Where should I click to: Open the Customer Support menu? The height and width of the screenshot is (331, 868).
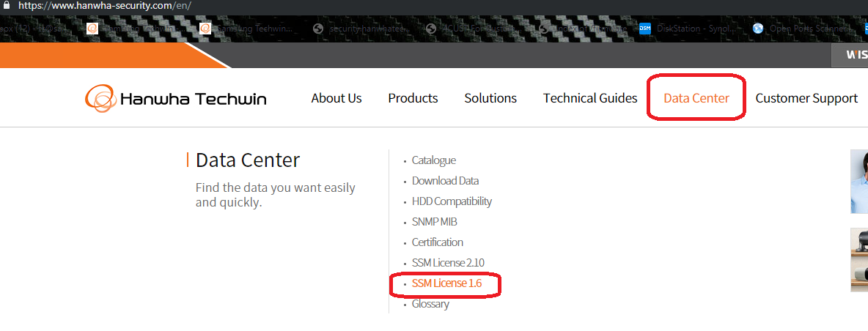[806, 98]
